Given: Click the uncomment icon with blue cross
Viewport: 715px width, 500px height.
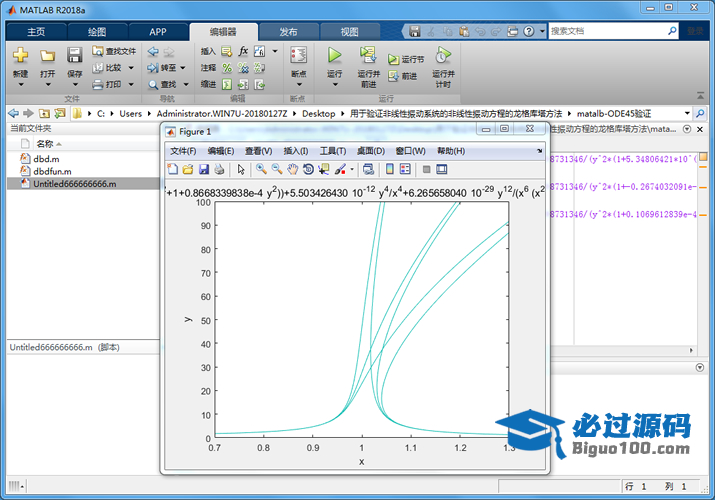Looking at the screenshot, I should tap(244, 68).
